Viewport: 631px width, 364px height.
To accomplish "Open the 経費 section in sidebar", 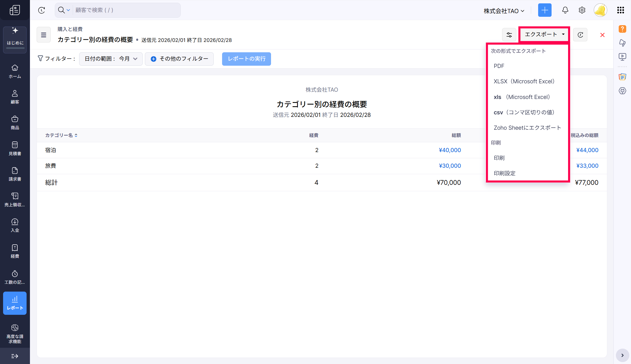I will tap(15, 251).
